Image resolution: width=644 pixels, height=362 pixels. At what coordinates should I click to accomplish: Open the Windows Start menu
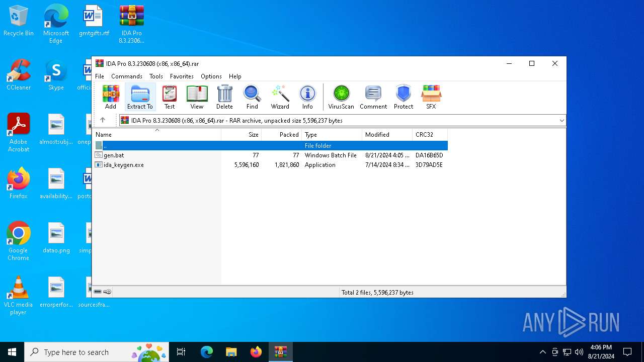point(12,352)
